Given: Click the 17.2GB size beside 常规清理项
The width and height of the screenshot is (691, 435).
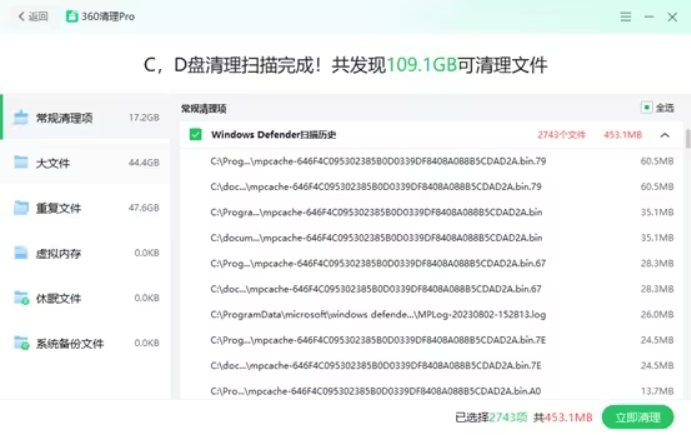Looking at the screenshot, I should [144, 118].
